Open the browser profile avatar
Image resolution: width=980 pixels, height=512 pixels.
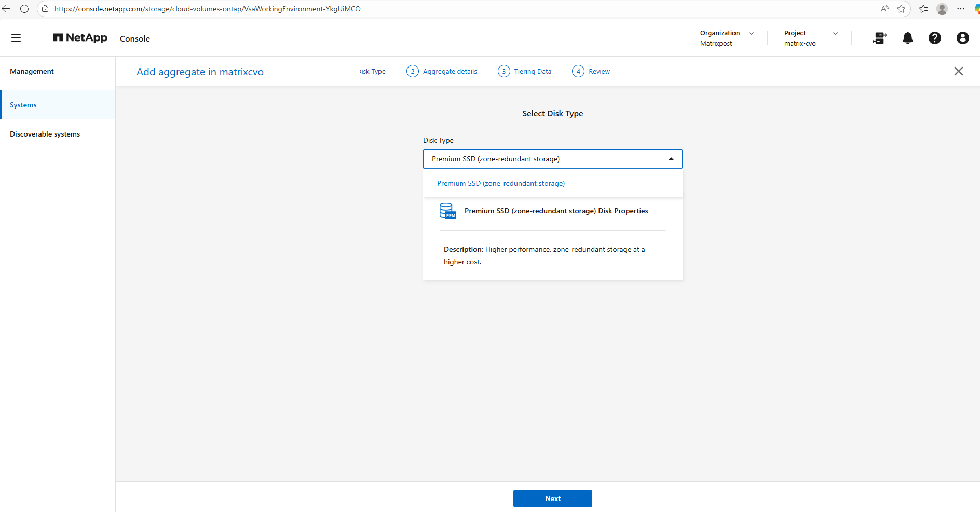(942, 9)
